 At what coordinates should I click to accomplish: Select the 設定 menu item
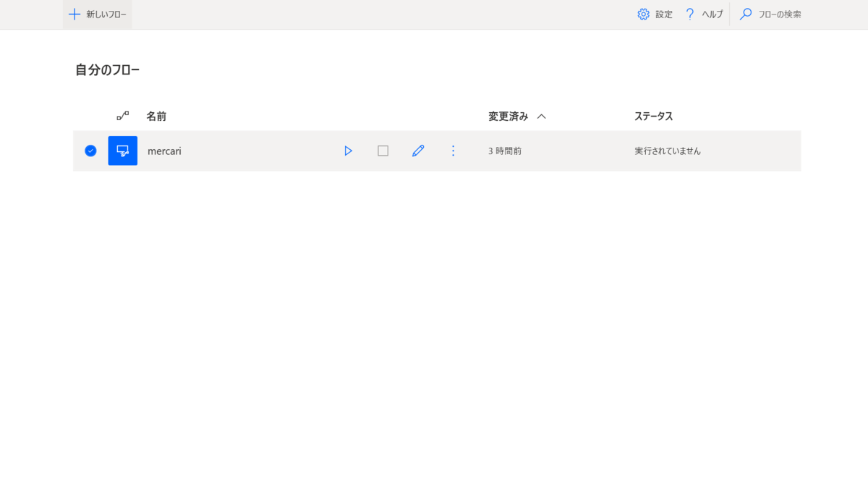[x=664, y=14]
